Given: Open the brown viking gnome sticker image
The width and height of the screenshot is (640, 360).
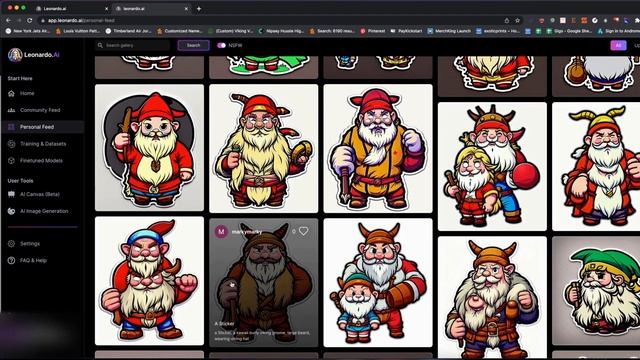Looking at the screenshot, I should 263,282.
